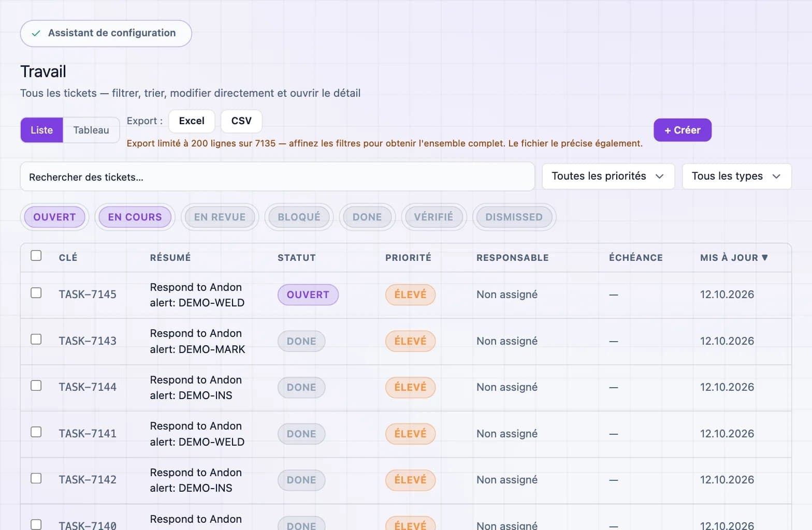The image size is (812, 530).
Task: Toggle the OUVERT status filter chip
Action: tap(54, 217)
